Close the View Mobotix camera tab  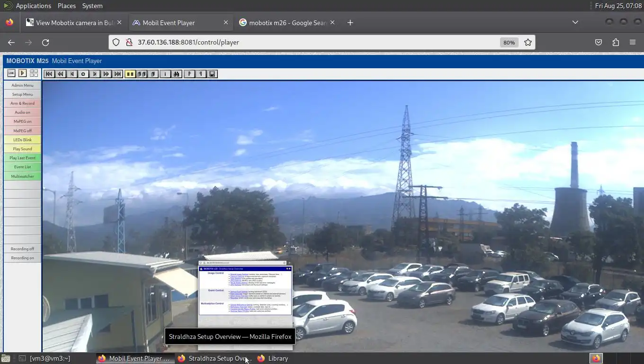click(x=119, y=22)
